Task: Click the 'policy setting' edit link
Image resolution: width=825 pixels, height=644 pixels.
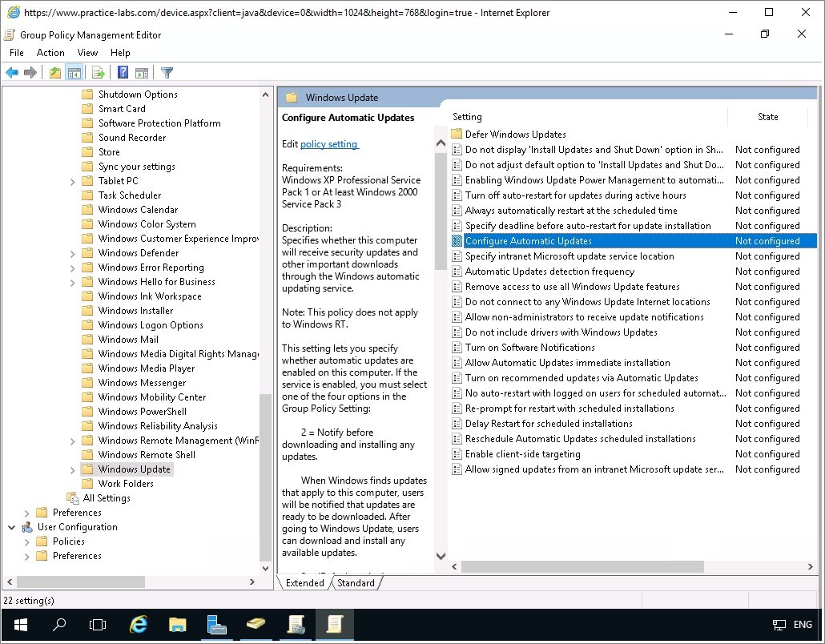Action: pos(329,144)
